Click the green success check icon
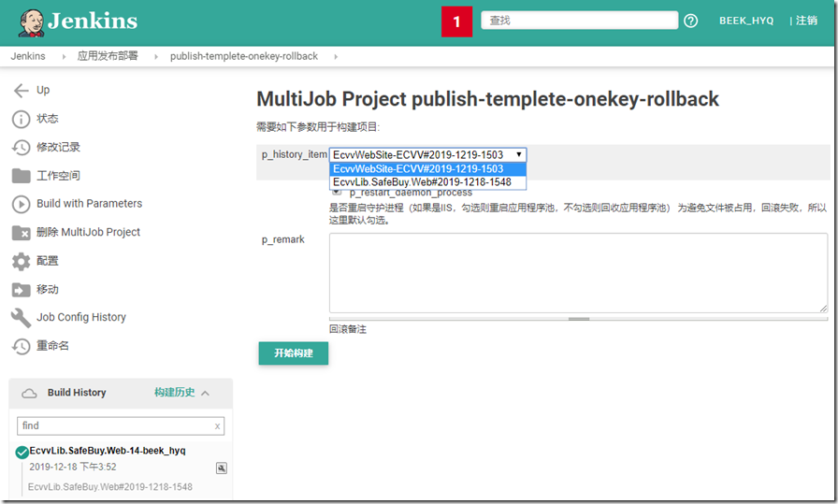Image resolution: width=838 pixels, height=504 pixels. tap(22, 453)
